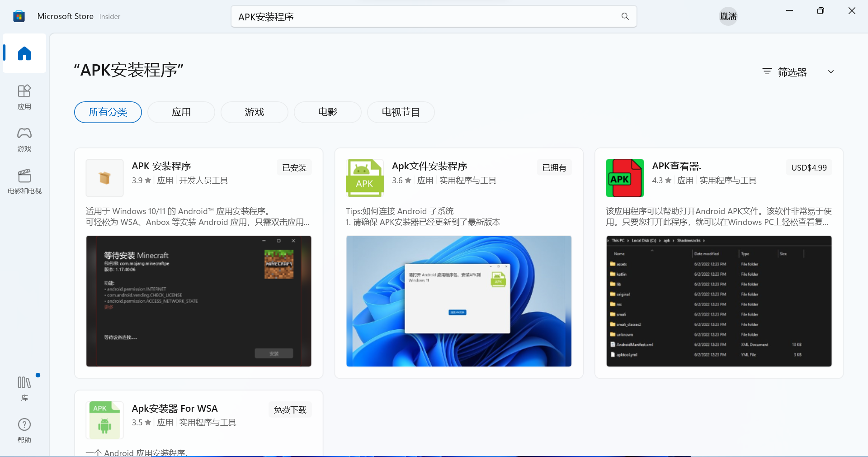
Task: Click 免费下载 for Apk安装器 For WSA
Action: pyautogui.click(x=290, y=409)
